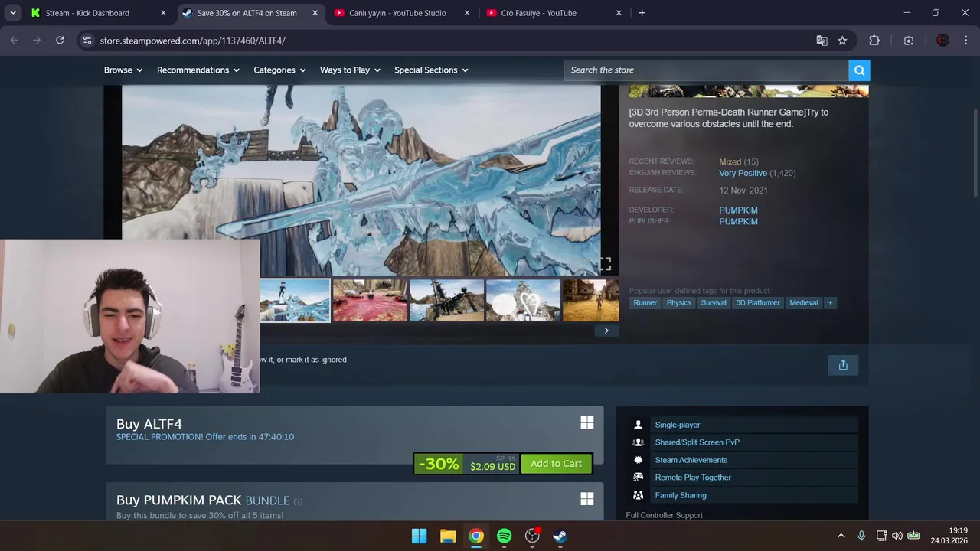Open the Chrome extensions puzzle icon
This screenshot has height=551, width=980.
click(874, 41)
